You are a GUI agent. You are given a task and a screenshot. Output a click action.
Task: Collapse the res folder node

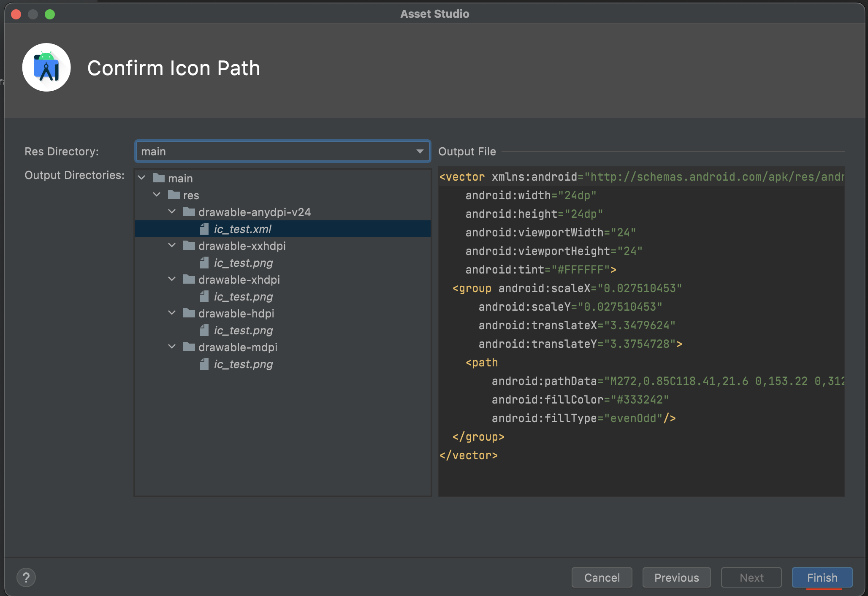coord(157,195)
